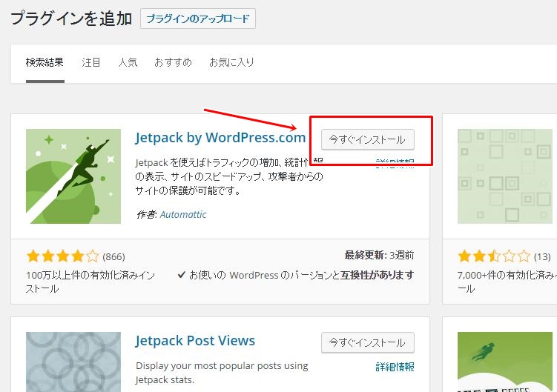Click the pale green squares plugin thumbnail
Viewport: 557px width, 392px height.
505,176
